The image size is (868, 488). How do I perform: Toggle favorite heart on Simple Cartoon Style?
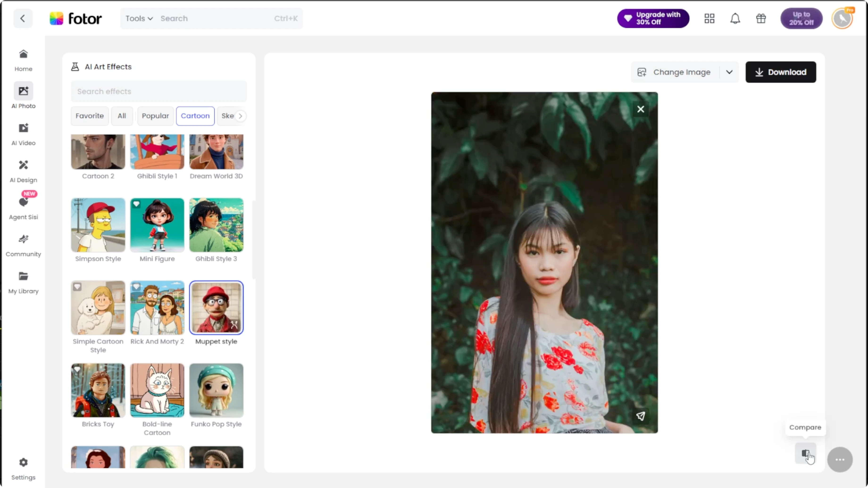[x=77, y=287]
